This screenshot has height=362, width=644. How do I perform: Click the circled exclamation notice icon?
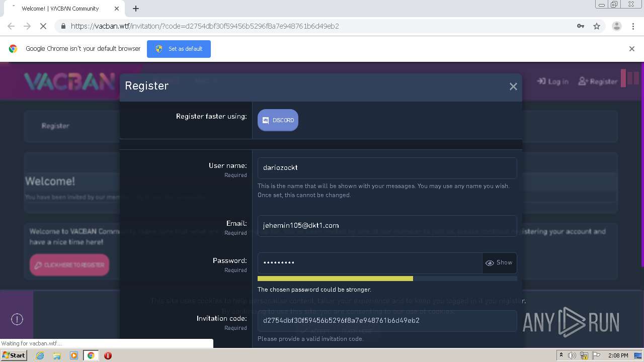click(17, 319)
